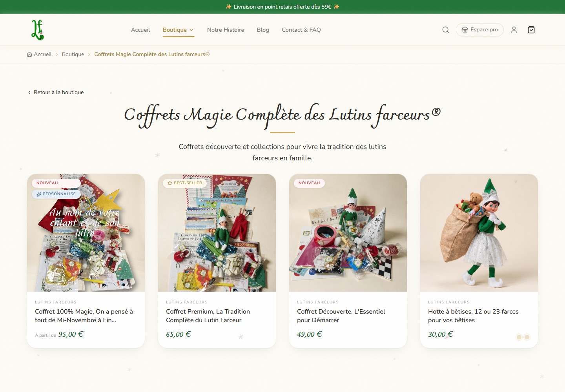This screenshot has height=392, width=565.
Task: Click the star icon on the BEST-SELLER badge
Action: (x=170, y=183)
